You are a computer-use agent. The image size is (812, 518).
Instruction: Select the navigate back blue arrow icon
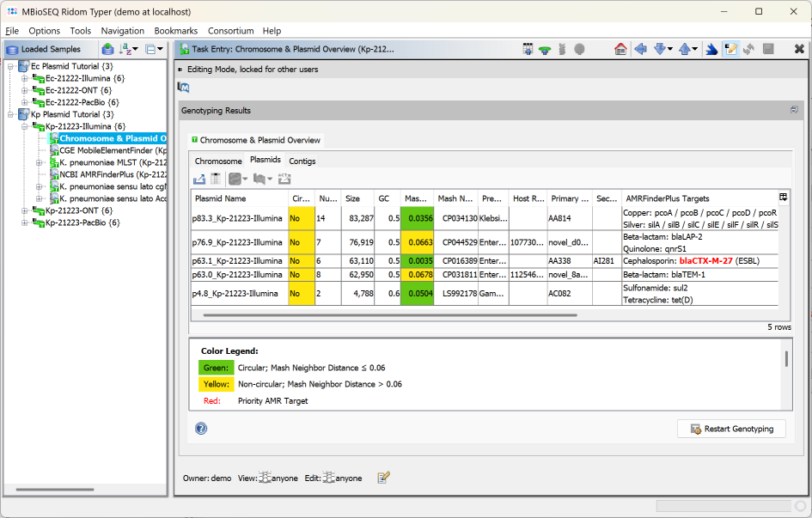point(641,49)
